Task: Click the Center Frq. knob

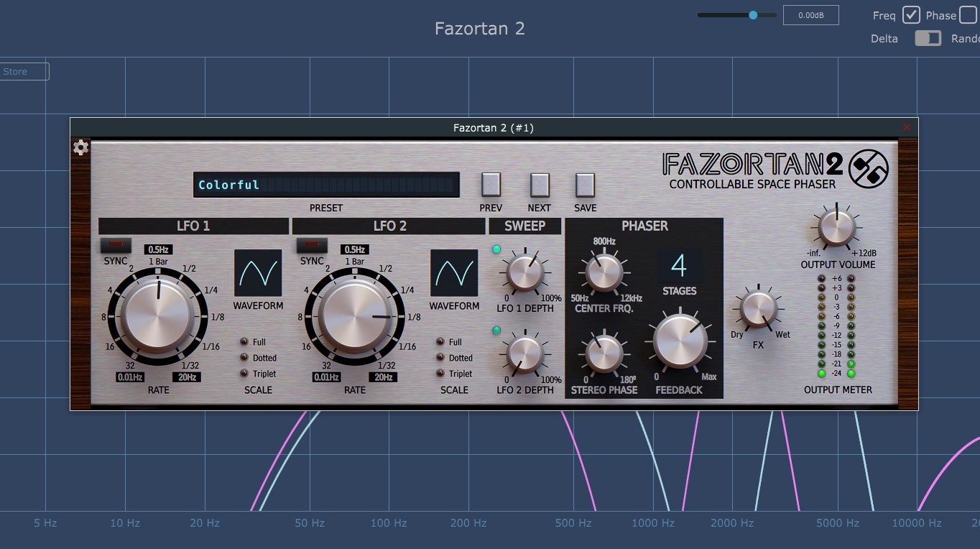Action: point(604,273)
